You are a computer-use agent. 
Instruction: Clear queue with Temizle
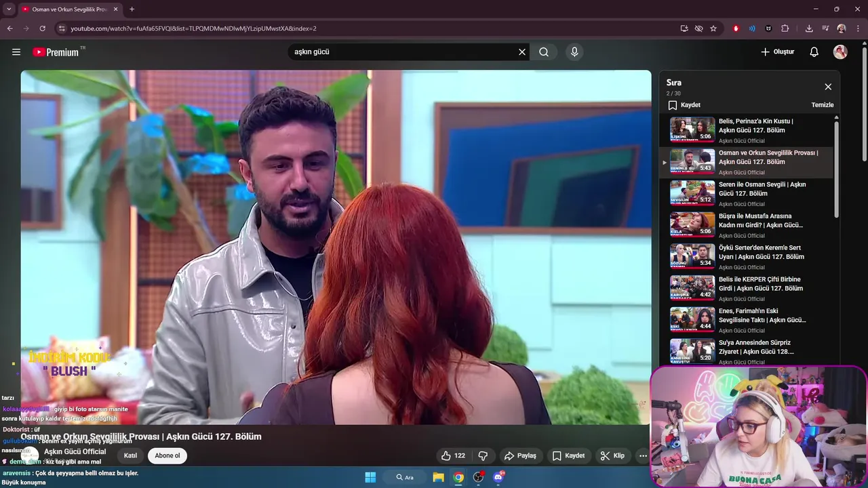pos(823,105)
